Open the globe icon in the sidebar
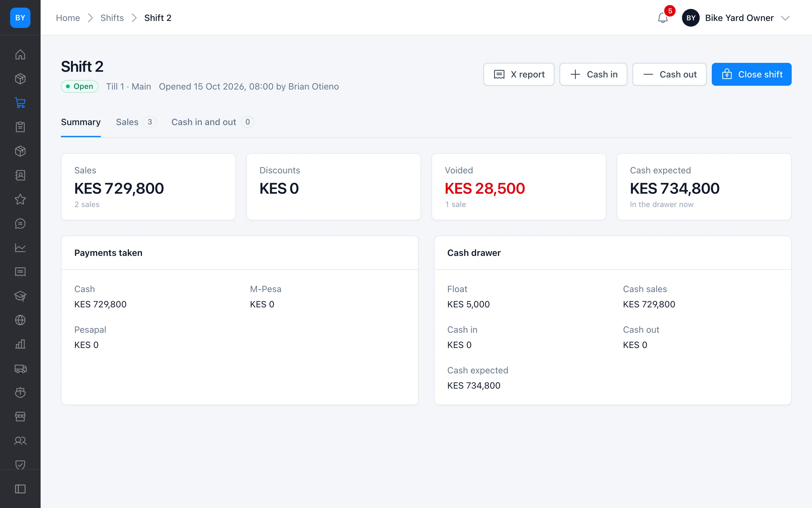This screenshot has width=812, height=508. (20, 320)
